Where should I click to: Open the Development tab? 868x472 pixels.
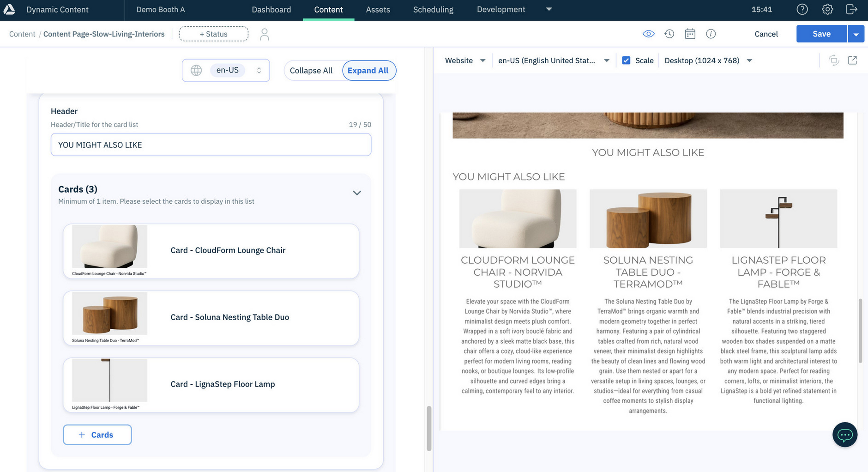click(x=501, y=10)
